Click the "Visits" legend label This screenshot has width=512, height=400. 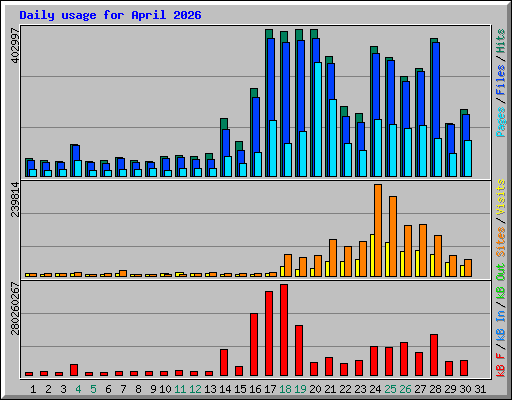tap(501, 198)
